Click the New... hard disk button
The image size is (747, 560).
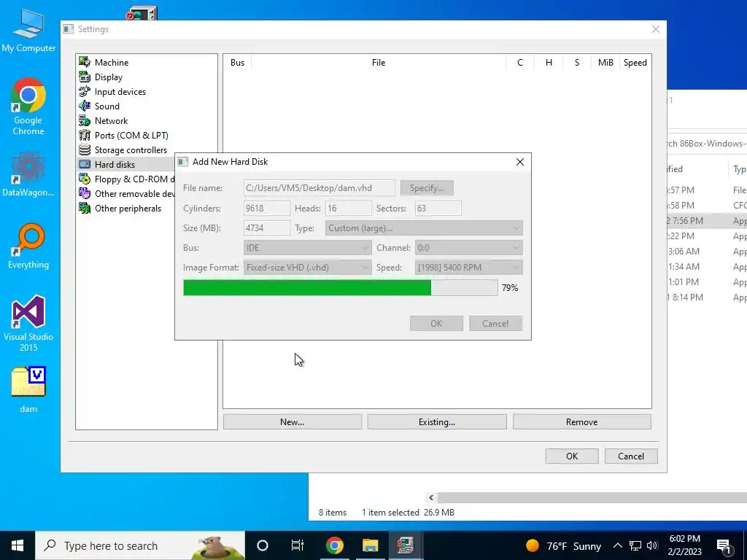(x=293, y=422)
